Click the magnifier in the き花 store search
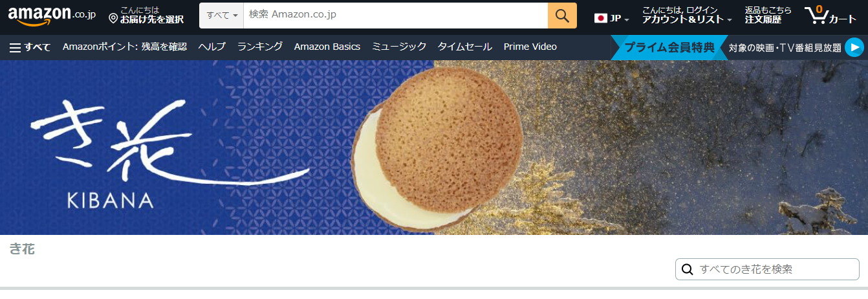The image size is (868, 299). click(x=688, y=269)
